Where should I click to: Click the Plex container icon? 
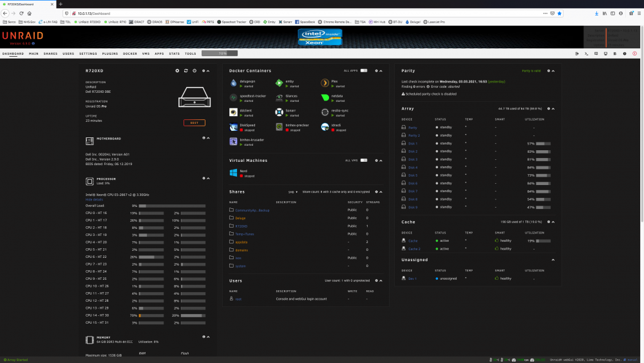325,83
